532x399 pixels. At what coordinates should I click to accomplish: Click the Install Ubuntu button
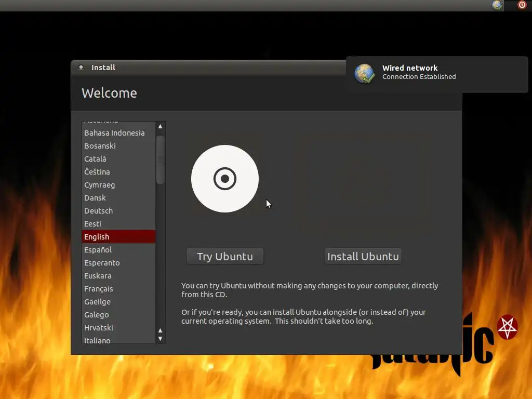[x=363, y=256]
